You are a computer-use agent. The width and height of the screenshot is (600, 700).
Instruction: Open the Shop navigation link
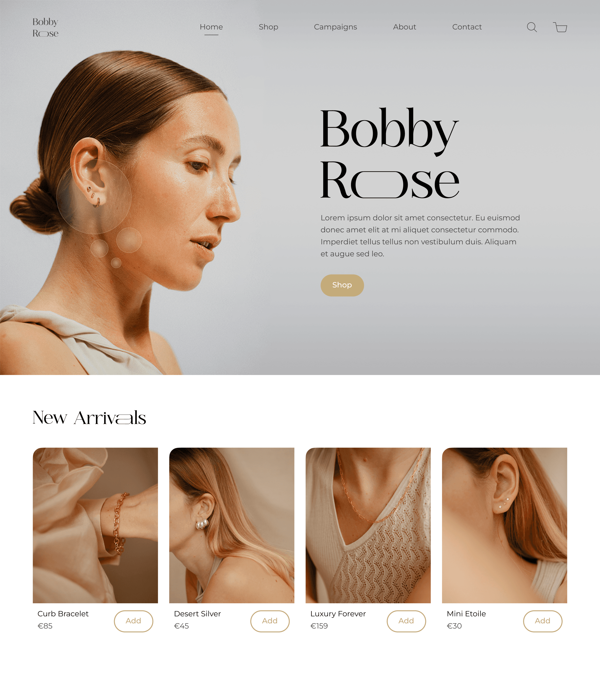coord(268,27)
